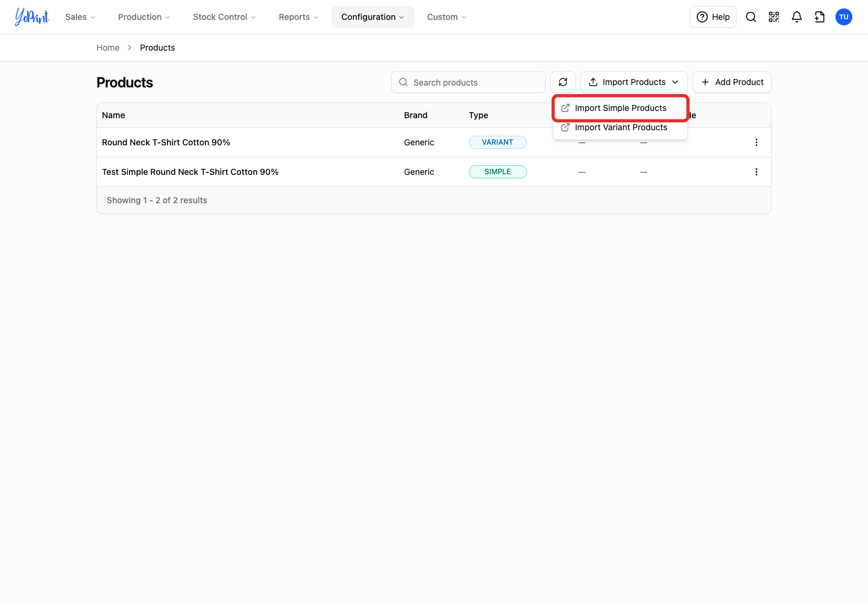868x603 pixels.
Task: Click the Products page heading
Action: click(x=125, y=83)
